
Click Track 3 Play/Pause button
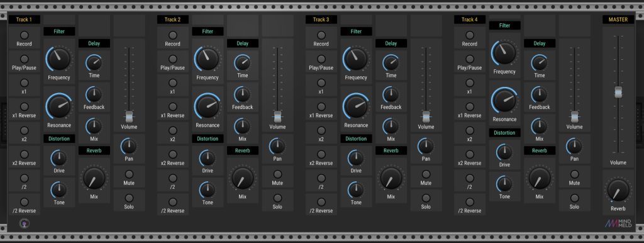[321, 59]
